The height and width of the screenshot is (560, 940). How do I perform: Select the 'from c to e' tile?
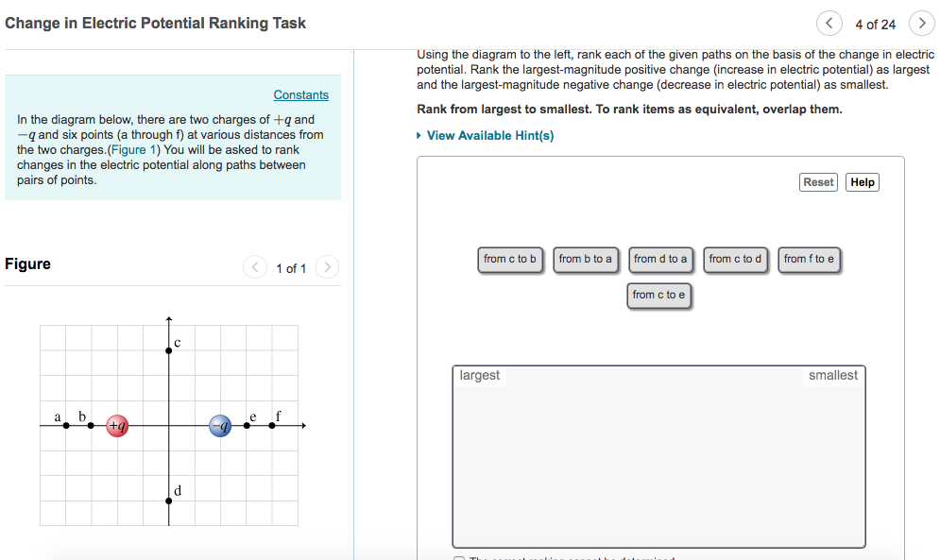(658, 295)
